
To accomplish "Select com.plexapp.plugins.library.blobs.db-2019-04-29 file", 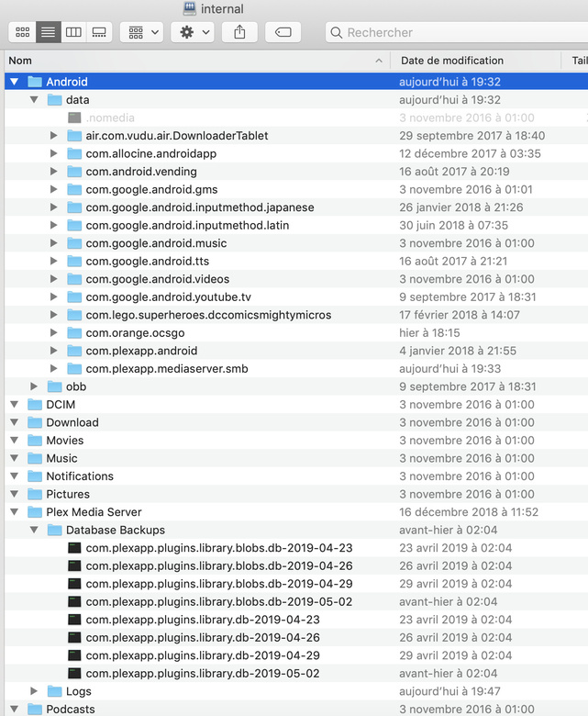I will point(219,584).
